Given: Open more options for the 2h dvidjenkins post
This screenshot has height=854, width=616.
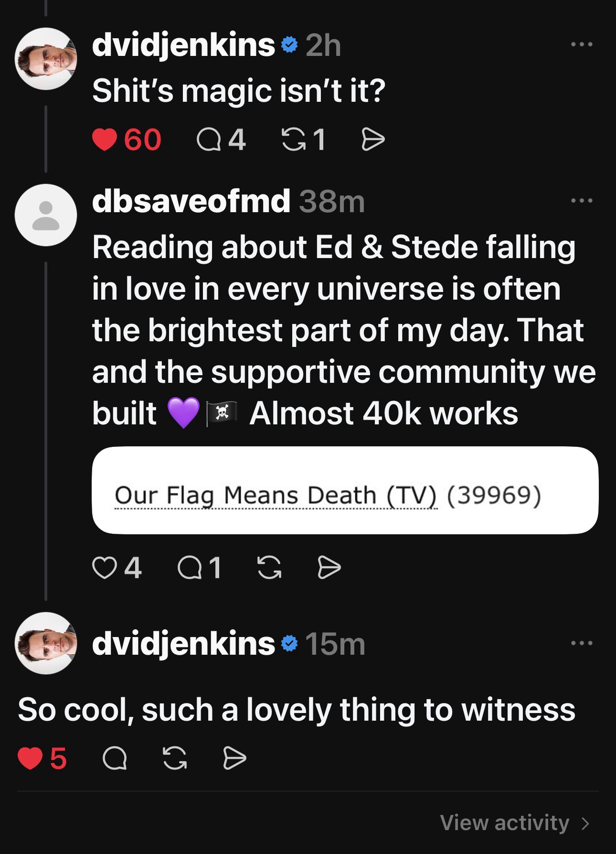Looking at the screenshot, I should [x=582, y=45].
